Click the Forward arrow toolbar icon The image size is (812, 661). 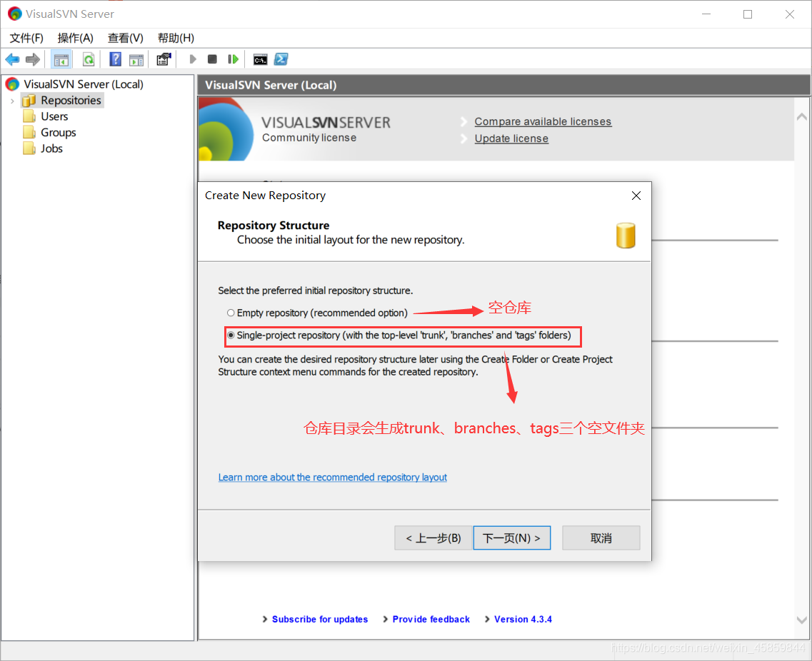(x=33, y=59)
